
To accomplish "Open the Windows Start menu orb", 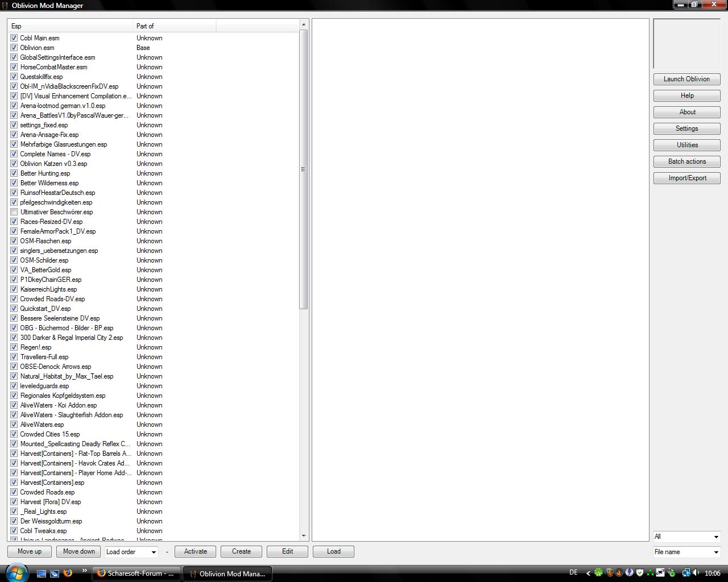I will [16, 572].
